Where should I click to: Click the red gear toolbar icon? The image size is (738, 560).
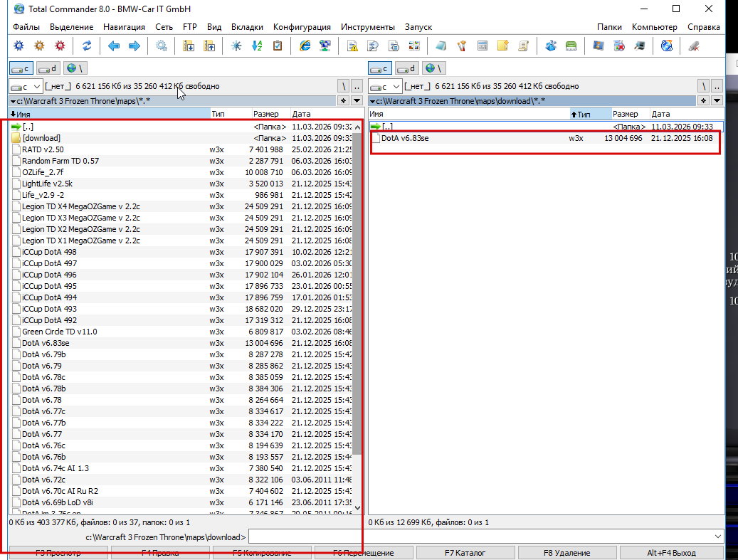coord(60,46)
